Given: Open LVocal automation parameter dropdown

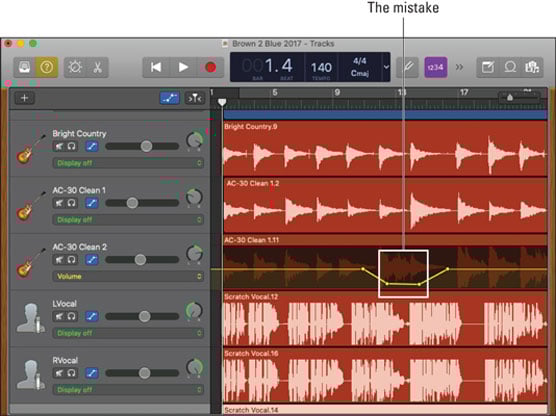Looking at the screenshot, I should point(128,333).
